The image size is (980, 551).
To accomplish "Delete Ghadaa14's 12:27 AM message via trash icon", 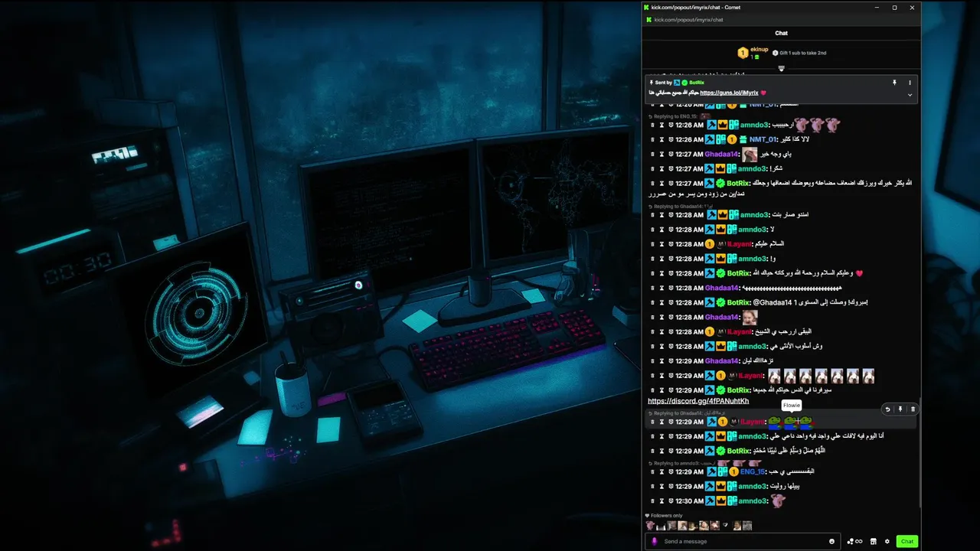I will pyautogui.click(x=652, y=154).
